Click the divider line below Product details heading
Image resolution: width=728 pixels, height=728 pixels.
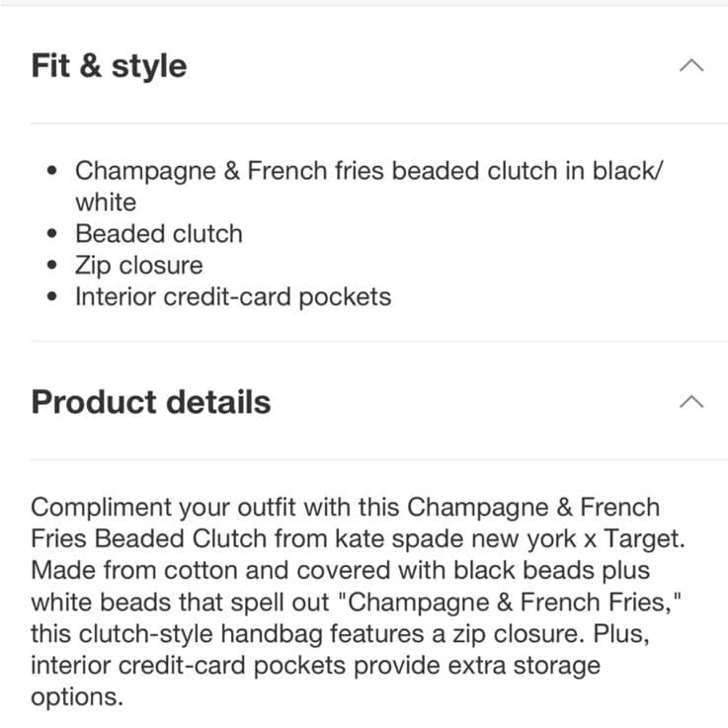tap(379, 459)
